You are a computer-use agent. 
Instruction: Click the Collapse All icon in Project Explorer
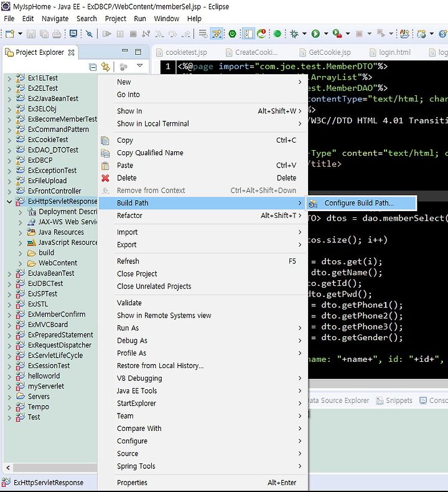pos(93,67)
